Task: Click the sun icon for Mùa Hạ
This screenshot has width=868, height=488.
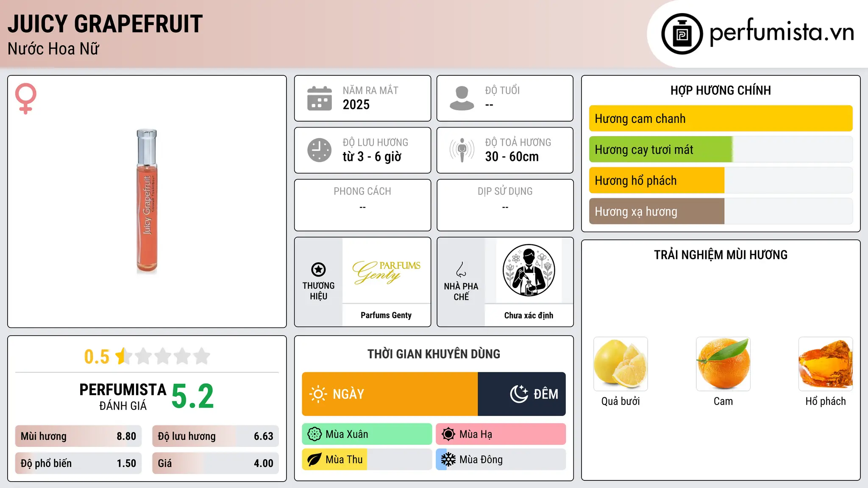Action: tap(448, 434)
